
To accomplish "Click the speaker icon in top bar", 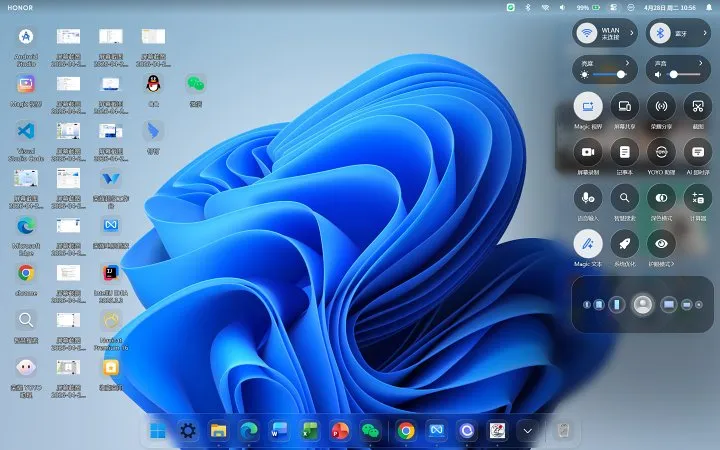I will pos(562,7).
